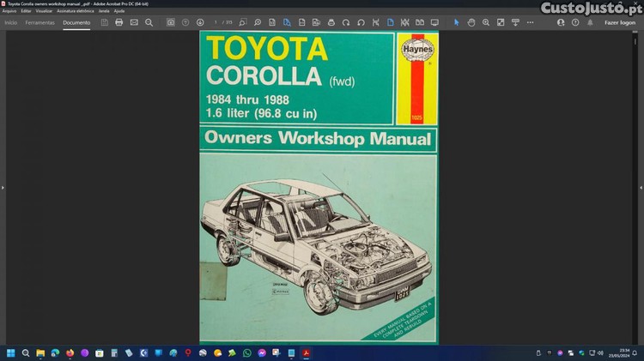Click the Windows Start button on taskbar

[x=11, y=352]
